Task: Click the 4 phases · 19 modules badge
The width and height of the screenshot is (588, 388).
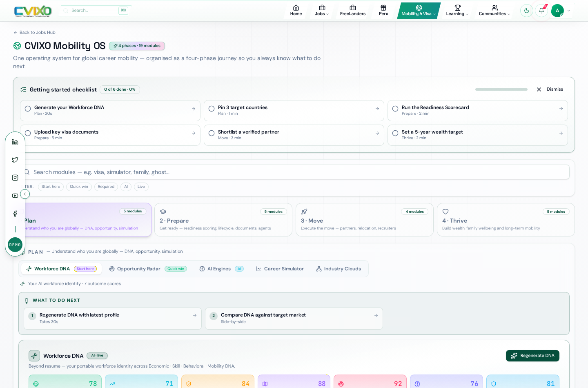Action: click(137, 46)
